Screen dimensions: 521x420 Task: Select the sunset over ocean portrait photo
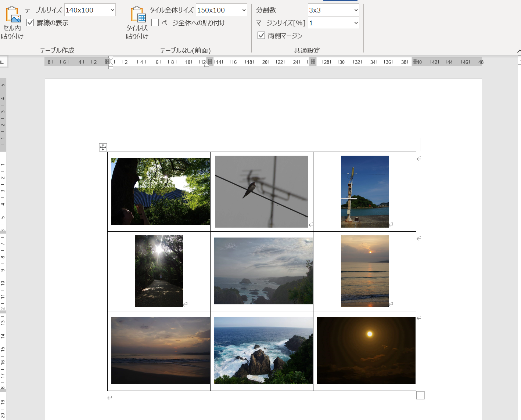point(365,271)
